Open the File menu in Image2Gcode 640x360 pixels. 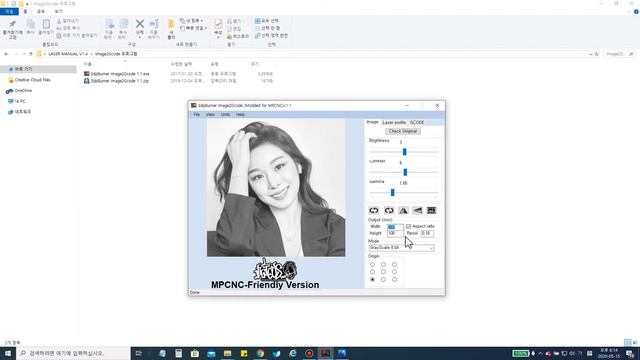pyautogui.click(x=197, y=115)
